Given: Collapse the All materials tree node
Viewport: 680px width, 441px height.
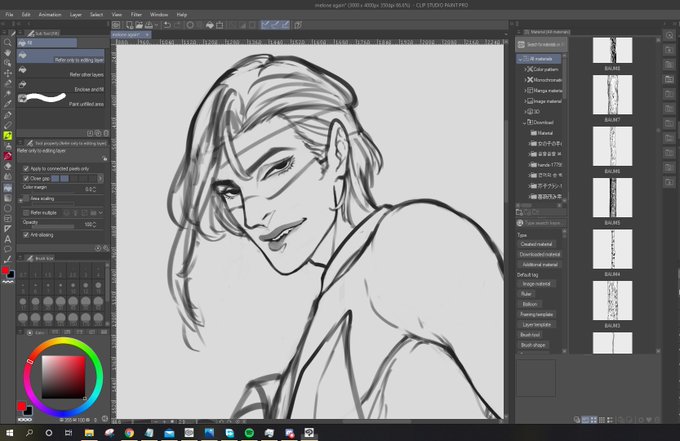Looking at the screenshot, I should 520,59.
